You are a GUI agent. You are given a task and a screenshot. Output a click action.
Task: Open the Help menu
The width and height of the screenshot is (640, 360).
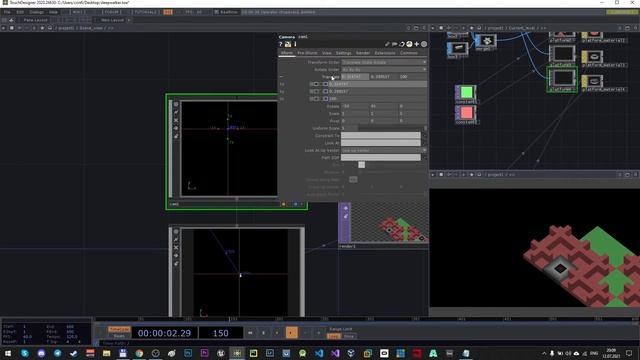(53, 12)
